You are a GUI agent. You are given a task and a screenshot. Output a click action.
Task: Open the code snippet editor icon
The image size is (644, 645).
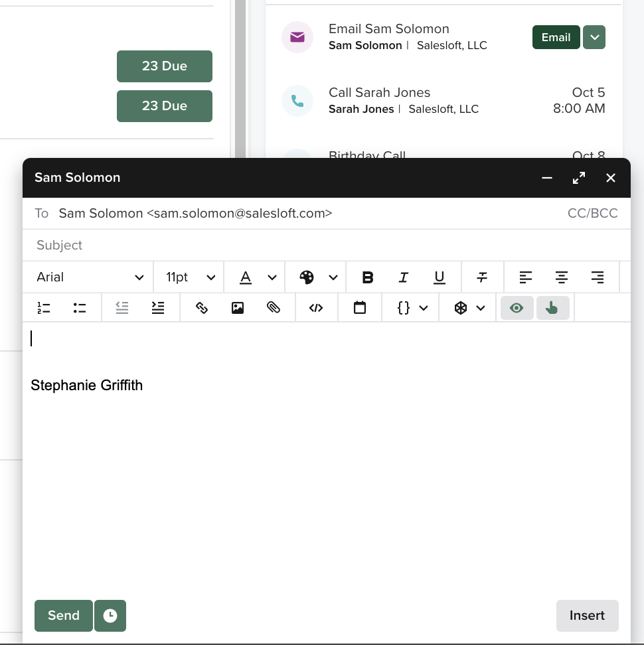coord(317,307)
